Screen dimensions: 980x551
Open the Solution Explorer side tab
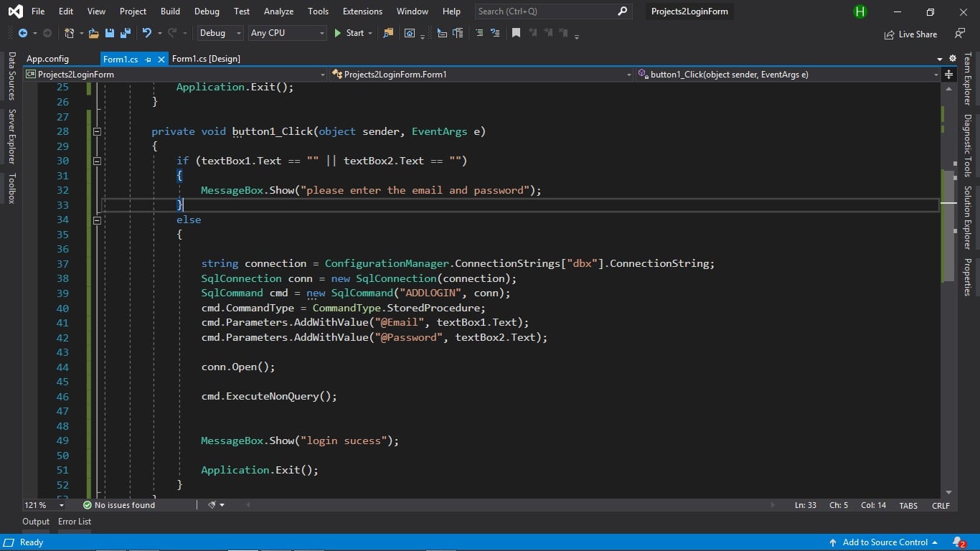pos(968,217)
